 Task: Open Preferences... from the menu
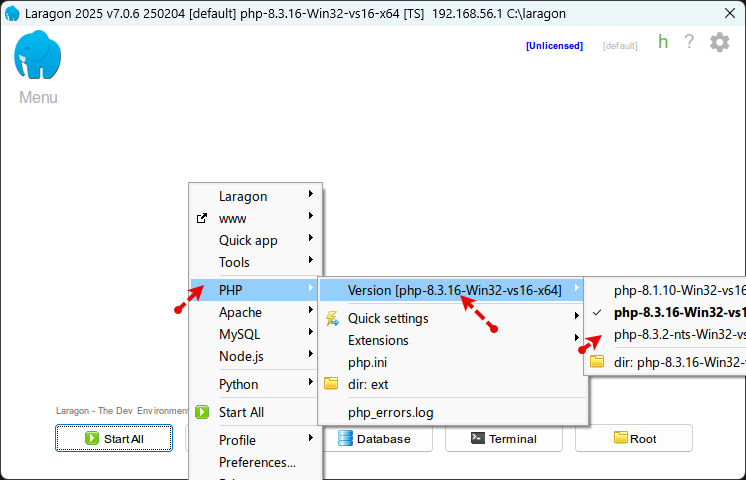pos(255,462)
